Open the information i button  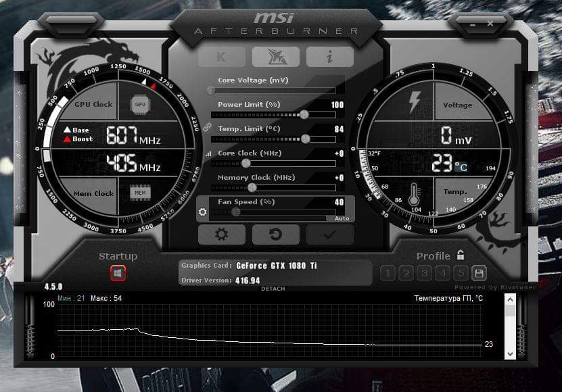(330, 57)
